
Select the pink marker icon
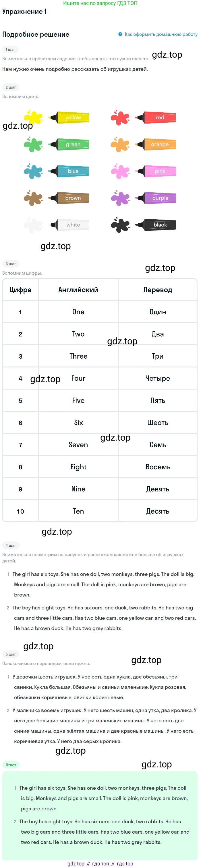point(155,171)
